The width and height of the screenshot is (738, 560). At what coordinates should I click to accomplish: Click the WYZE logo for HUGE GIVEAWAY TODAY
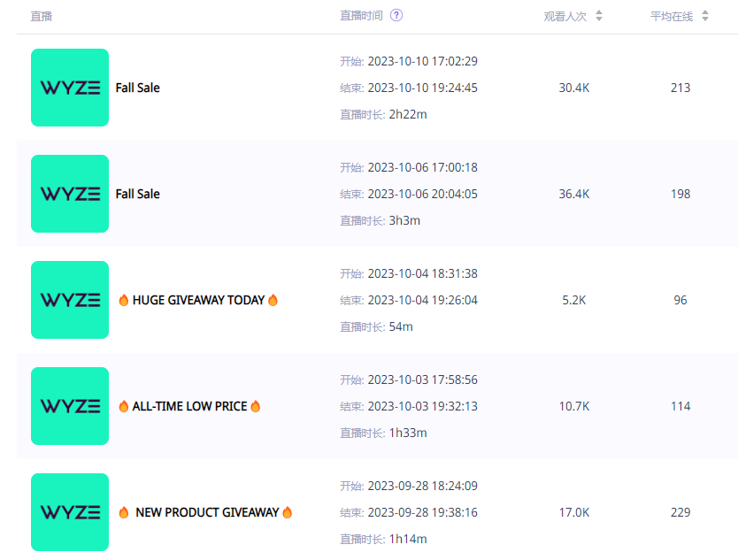point(70,300)
